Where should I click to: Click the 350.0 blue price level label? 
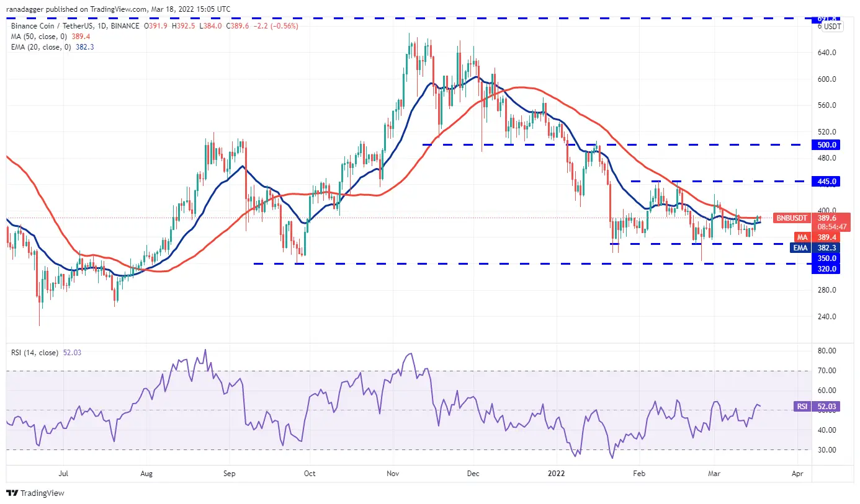[x=828, y=258]
